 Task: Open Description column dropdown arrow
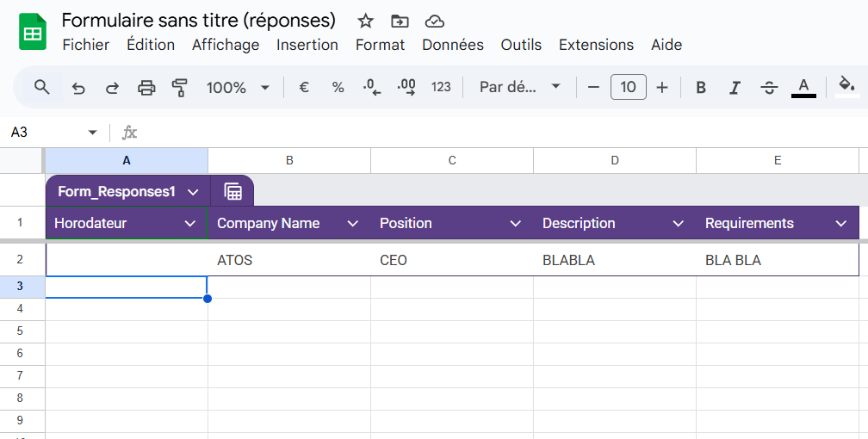[x=679, y=224]
